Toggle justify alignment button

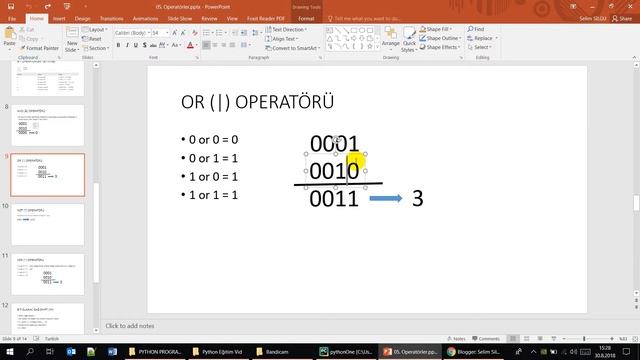[x=232, y=45]
